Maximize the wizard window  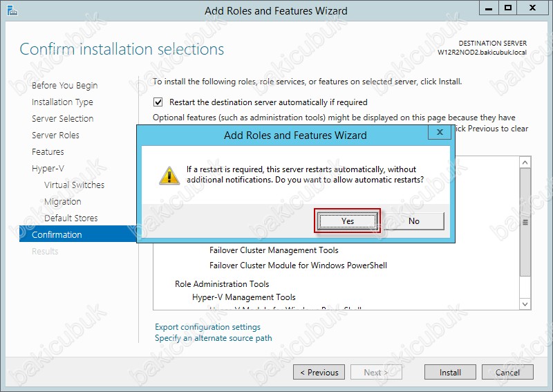pyautogui.click(x=508, y=8)
